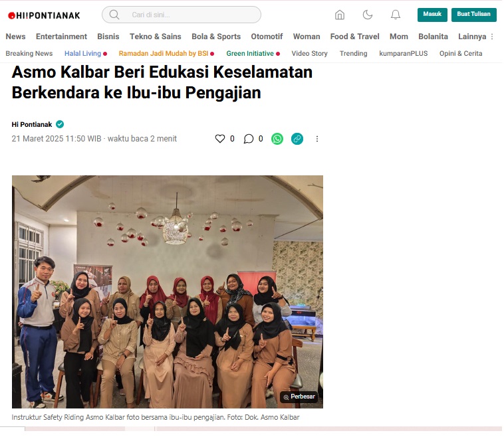Copy article link icon
This screenshot has width=504, height=445.
click(x=297, y=139)
